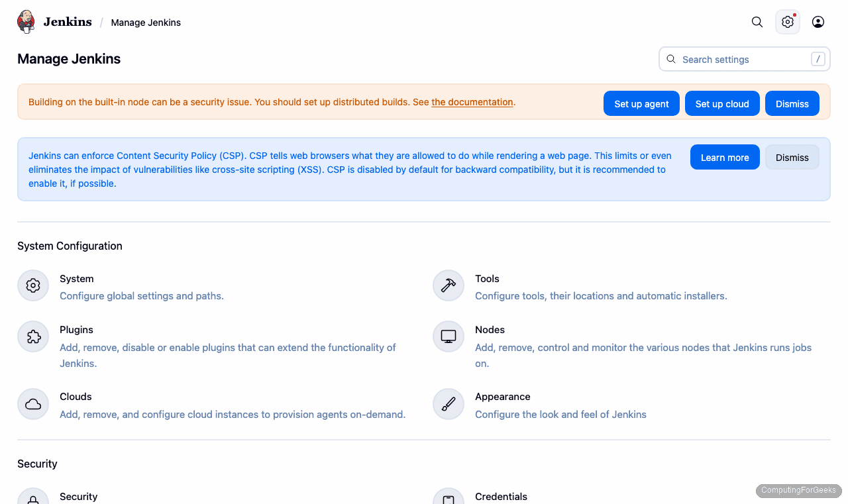Select the Tools hammer icon
Image resolution: width=848 pixels, height=504 pixels.
click(449, 285)
